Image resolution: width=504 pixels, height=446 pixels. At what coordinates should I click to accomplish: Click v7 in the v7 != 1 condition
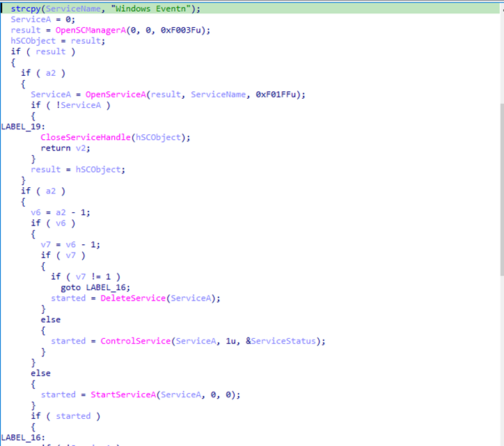(x=81, y=276)
